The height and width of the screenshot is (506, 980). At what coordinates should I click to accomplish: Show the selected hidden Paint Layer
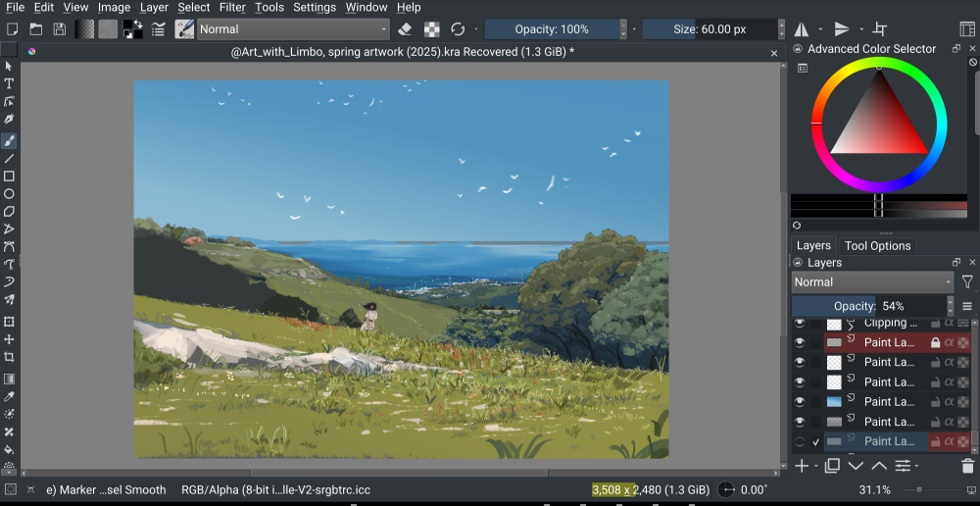coord(800,441)
